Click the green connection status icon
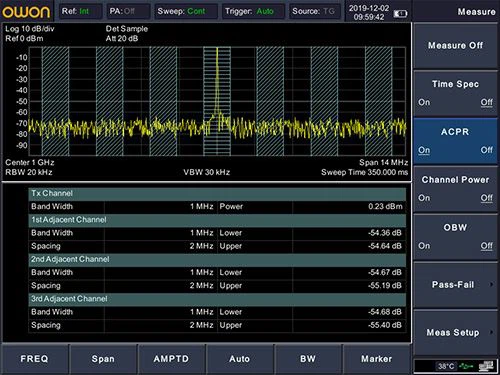This screenshot has width=500, height=375. [466, 366]
